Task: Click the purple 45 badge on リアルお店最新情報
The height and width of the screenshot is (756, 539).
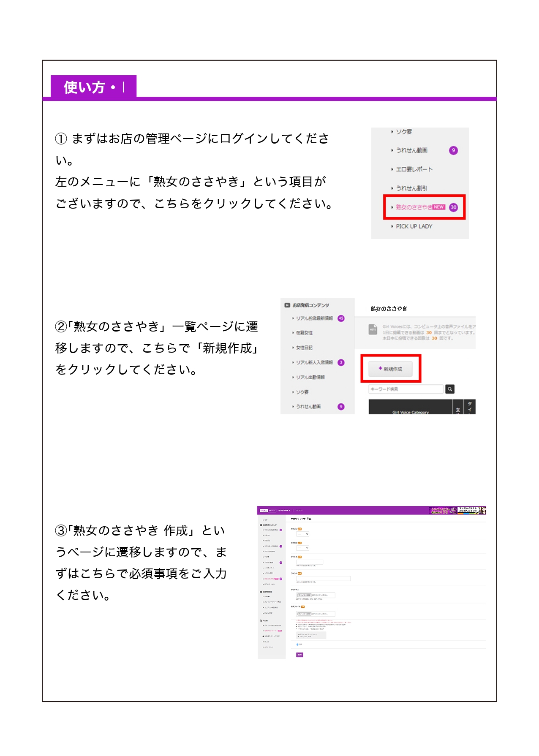Action: 341,318
